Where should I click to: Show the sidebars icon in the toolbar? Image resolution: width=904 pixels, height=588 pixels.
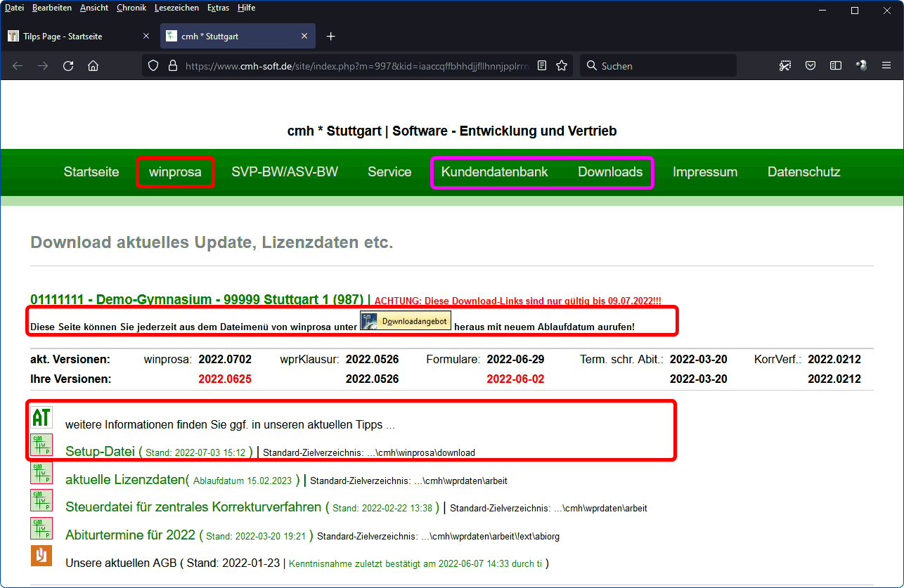[836, 66]
